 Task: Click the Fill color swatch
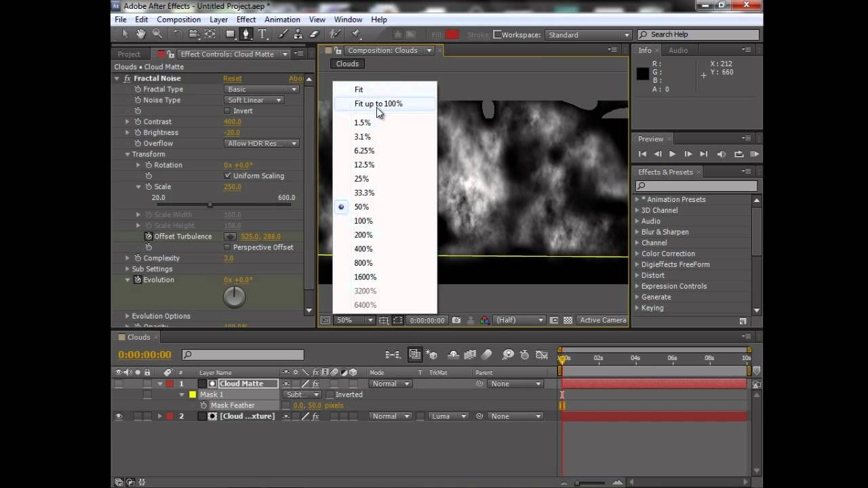pos(452,35)
